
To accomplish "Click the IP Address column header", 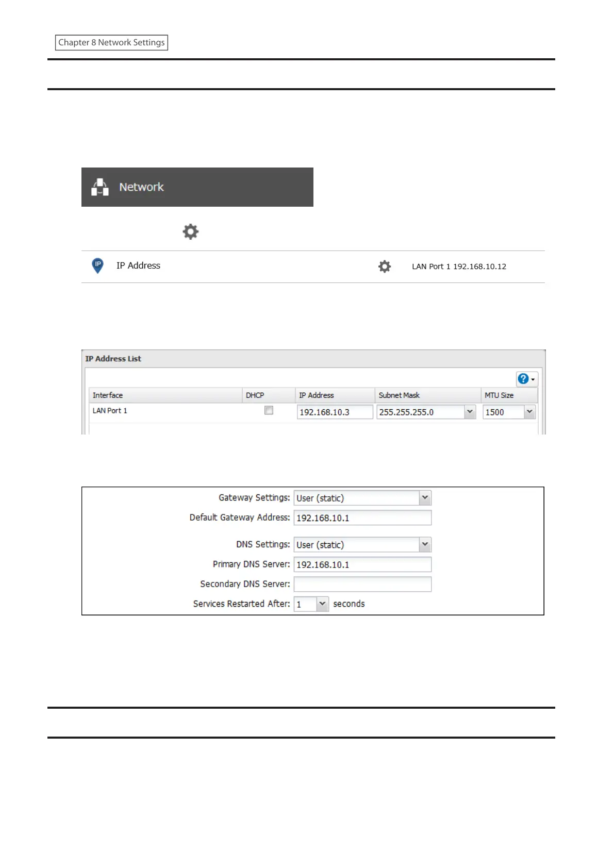I will (335, 395).
